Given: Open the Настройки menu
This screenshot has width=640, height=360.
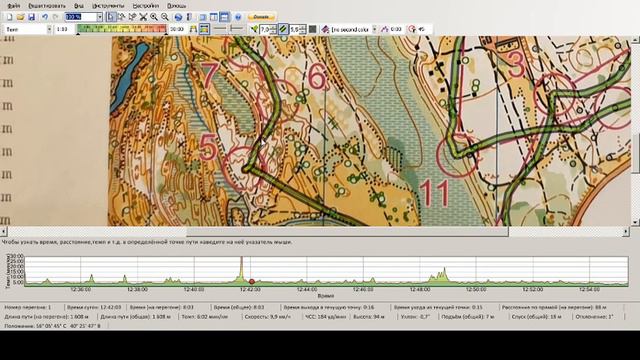Looking at the screenshot, I should [146, 6].
